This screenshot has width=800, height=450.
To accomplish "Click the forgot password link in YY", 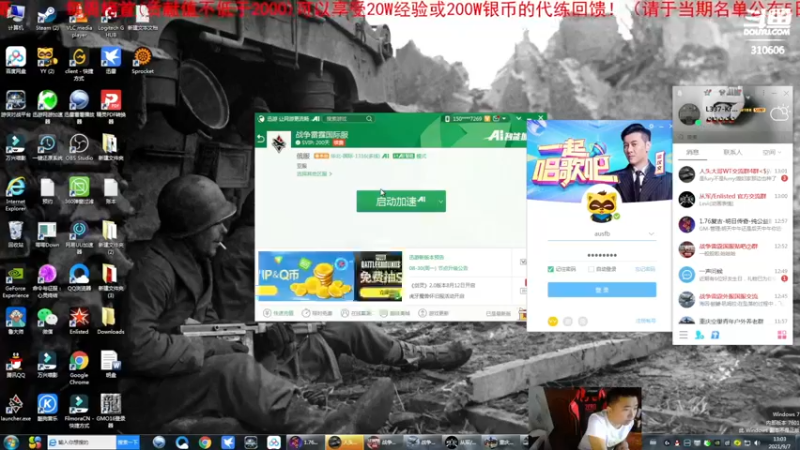I will tap(645, 269).
